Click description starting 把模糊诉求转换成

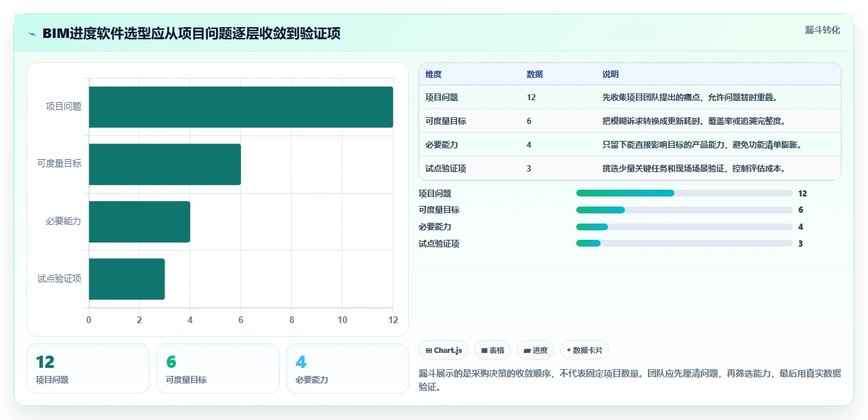(694, 121)
